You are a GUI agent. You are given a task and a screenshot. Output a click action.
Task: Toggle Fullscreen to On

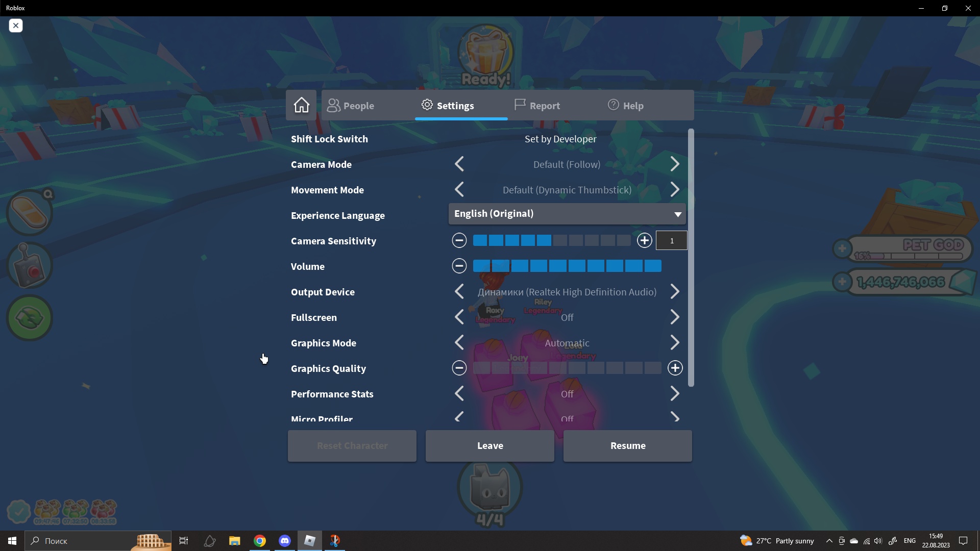(x=675, y=317)
